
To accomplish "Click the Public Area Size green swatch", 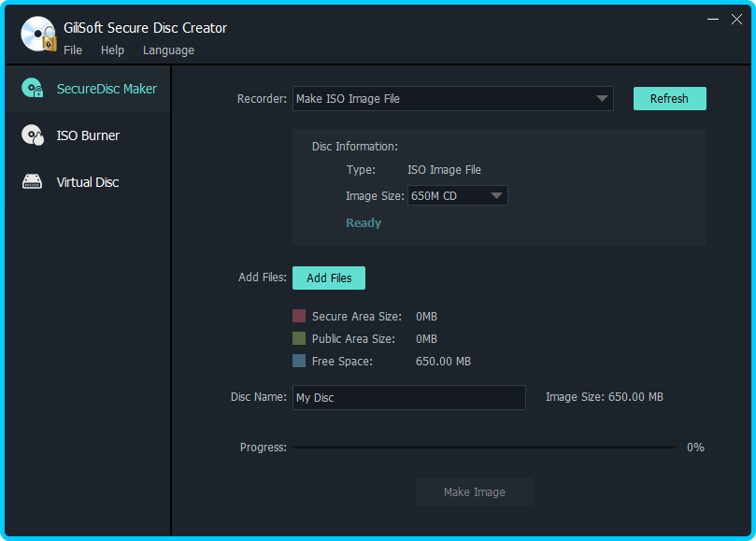I will [299, 338].
